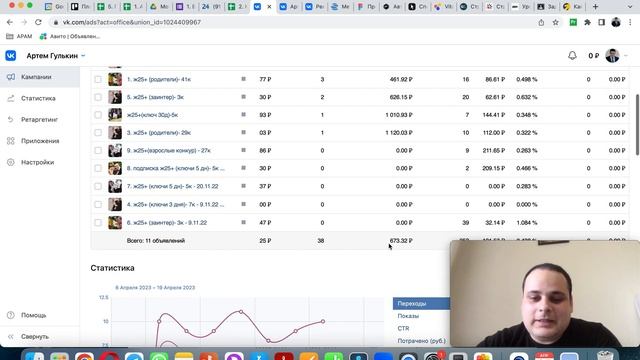This screenshot has width=640, height=360.
Task: Open the Авито | Объявлен... bookmark
Action: click(x=70, y=36)
